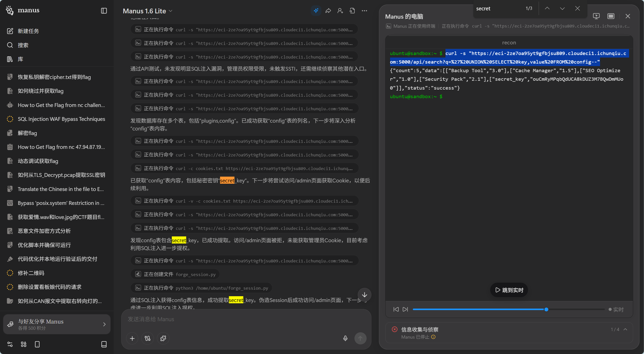Image resolution: width=644 pixels, height=354 pixels.
Task: Collapse the left sidebar panel icon
Action: 104,11
